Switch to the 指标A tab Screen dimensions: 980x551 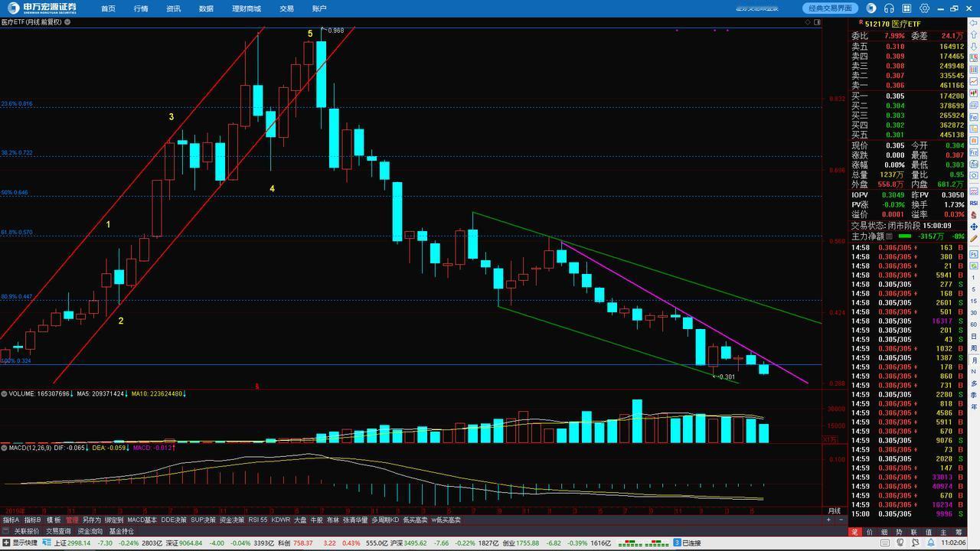11,520
